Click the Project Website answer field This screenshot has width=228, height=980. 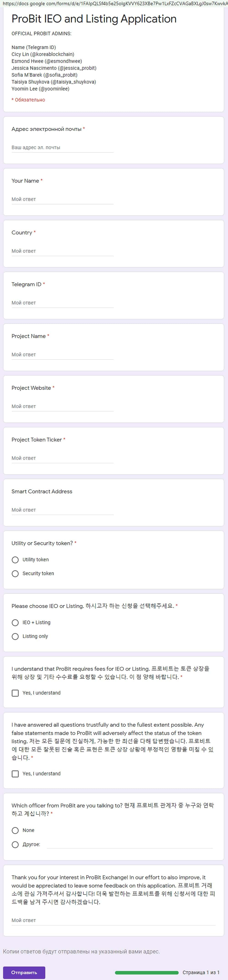[x=62, y=406]
